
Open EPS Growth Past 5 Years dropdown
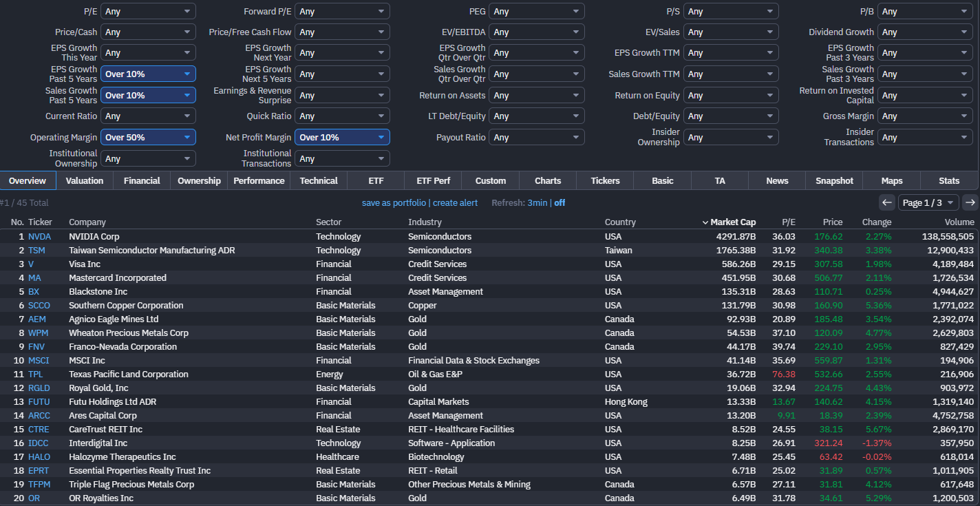(x=148, y=74)
